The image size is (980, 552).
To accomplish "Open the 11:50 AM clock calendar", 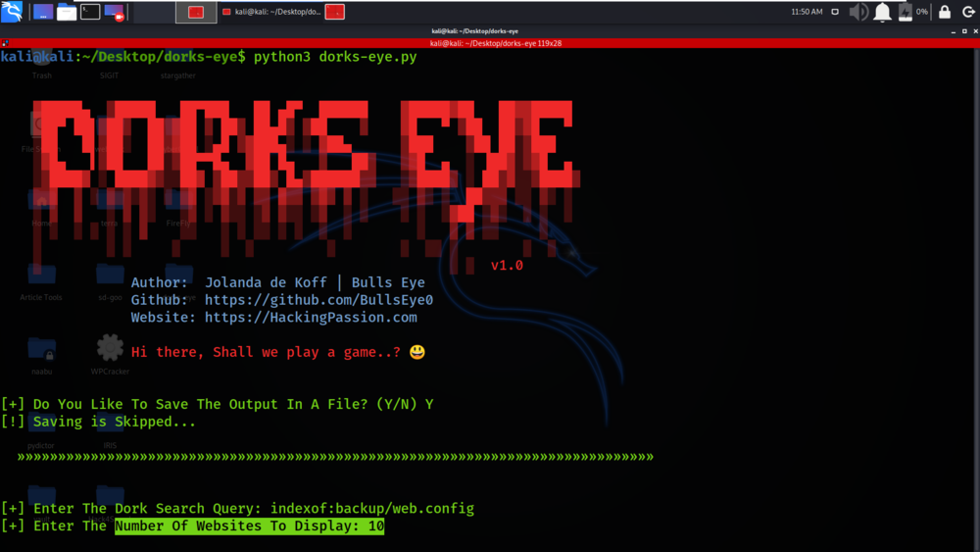I will coord(807,12).
